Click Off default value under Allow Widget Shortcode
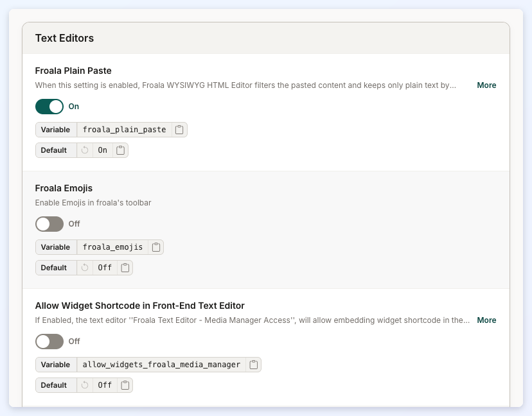Image resolution: width=532 pixels, height=416 pixels. pos(105,385)
